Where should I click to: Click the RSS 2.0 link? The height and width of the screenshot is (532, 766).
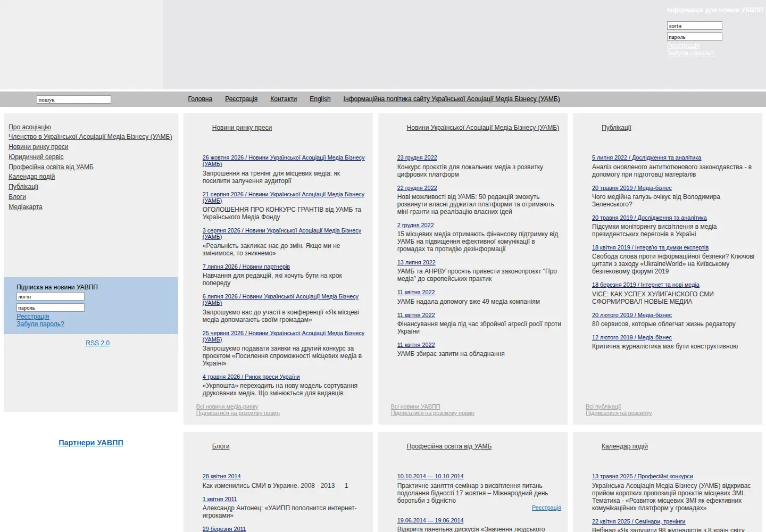[x=98, y=343]
